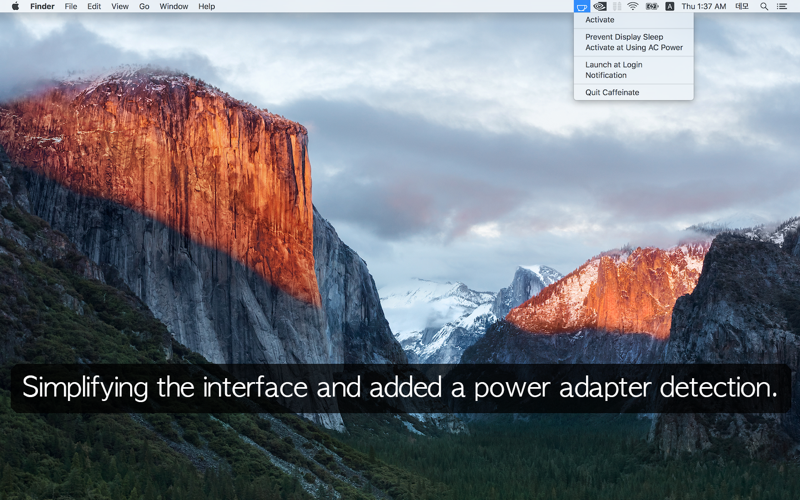The image size is (800, 500).
Task: Expand the File menu
Action: (71, 6)
